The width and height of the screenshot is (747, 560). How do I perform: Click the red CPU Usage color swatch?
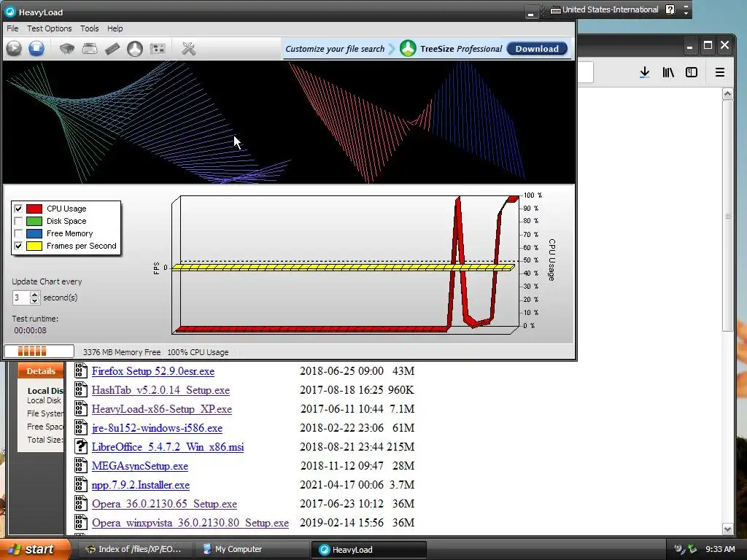[x=34, y=209]
